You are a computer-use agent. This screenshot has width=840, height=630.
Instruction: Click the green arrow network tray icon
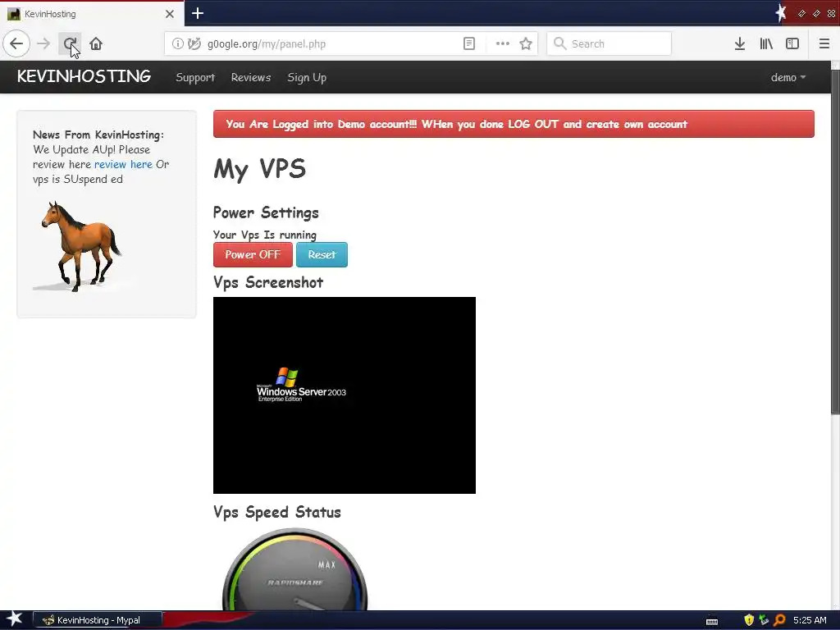coord(764,620)
